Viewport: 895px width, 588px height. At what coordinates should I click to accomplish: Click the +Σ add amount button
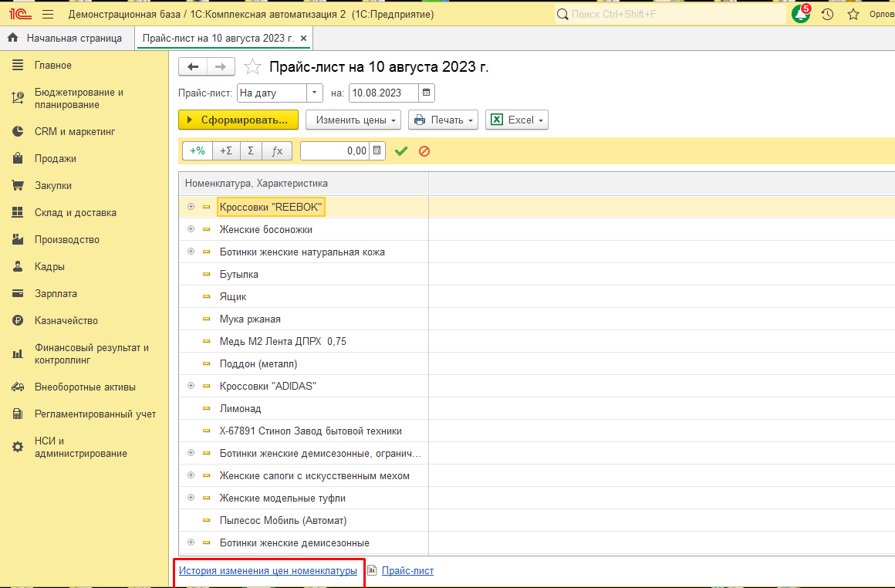tap(226, 150)
